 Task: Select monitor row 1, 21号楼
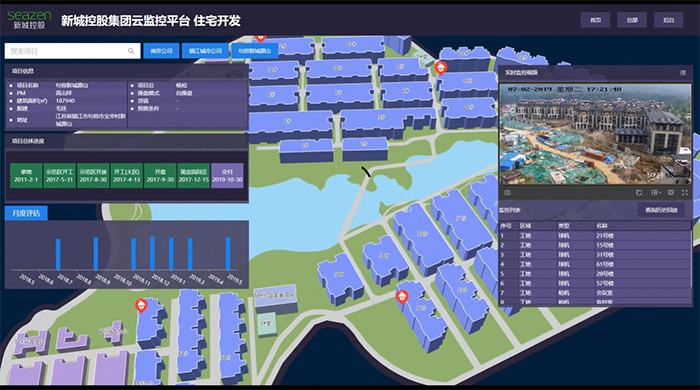tap(594, 236)
